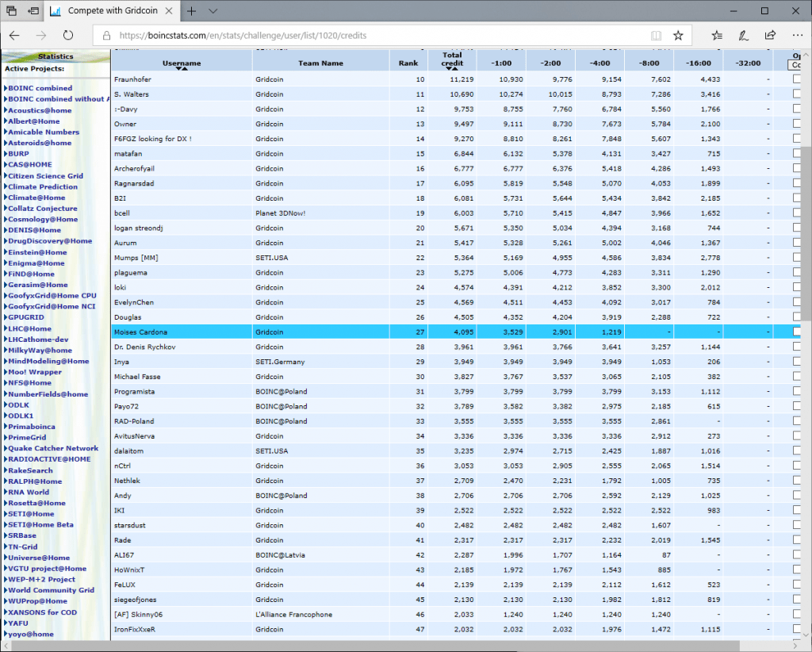Refresh the page with the reload icon
Viewport: 812px width, 652px height.
tap(68, 36)
